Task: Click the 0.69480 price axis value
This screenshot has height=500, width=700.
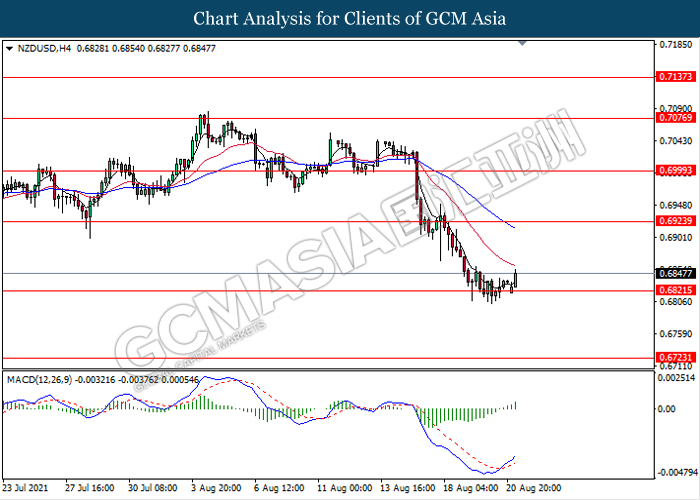Action: pos(676,205)
